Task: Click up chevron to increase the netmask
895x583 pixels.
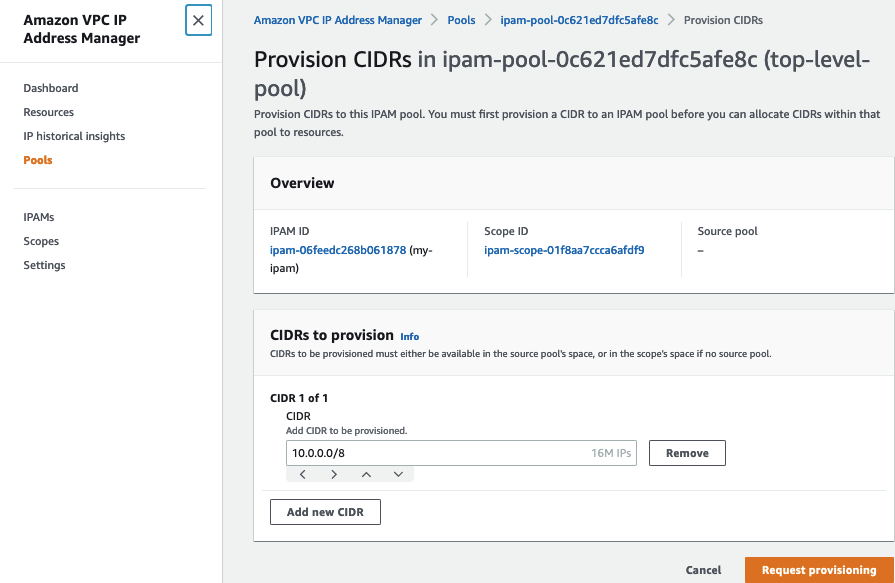Action: point(367,473)
